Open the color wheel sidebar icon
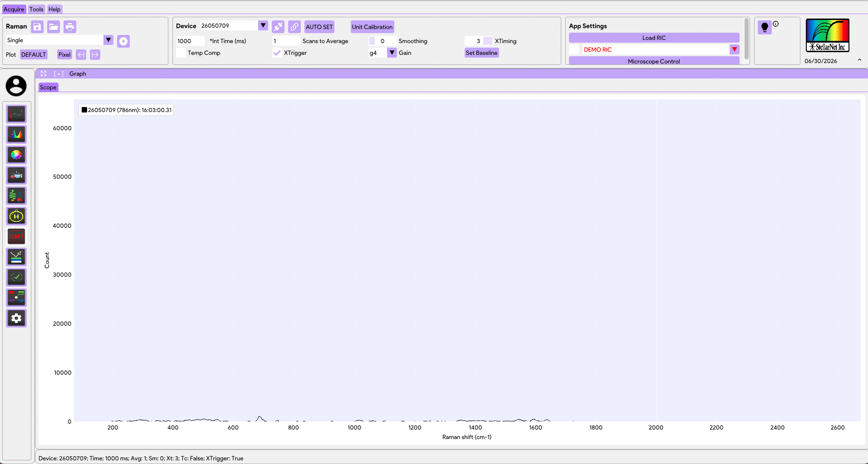868x464 pixels. 16,155
